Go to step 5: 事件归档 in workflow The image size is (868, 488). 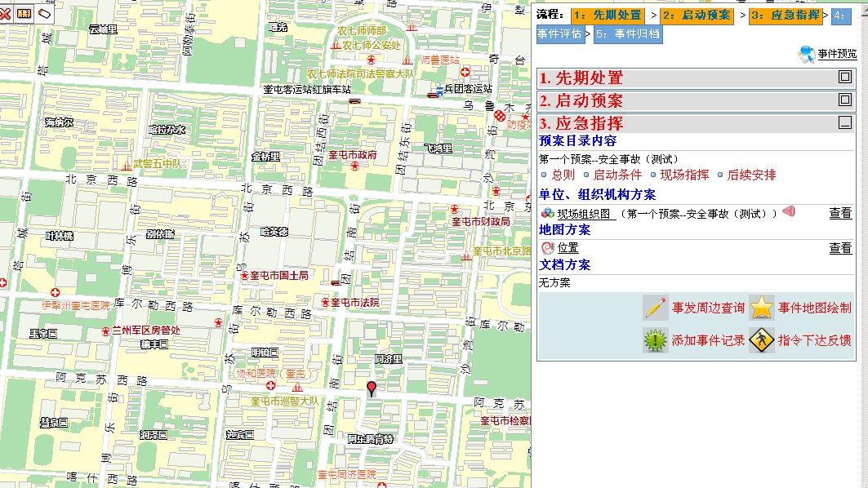(x=628, y=33)
